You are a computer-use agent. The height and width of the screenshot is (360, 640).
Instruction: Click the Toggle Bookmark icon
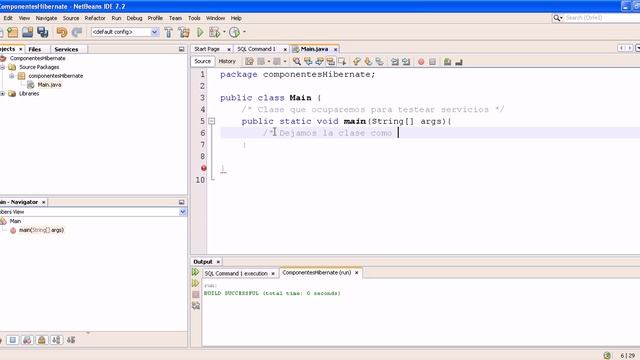point(380,62)
